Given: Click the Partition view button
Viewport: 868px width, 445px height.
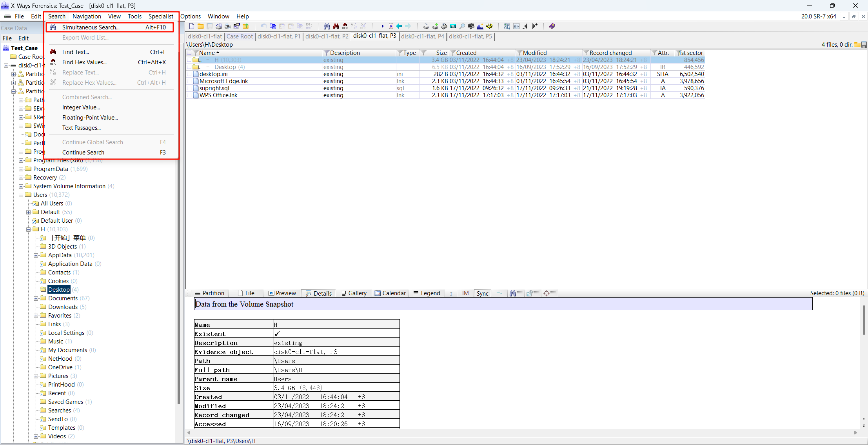Looking at the screenshot, I should tap(210, 293).
